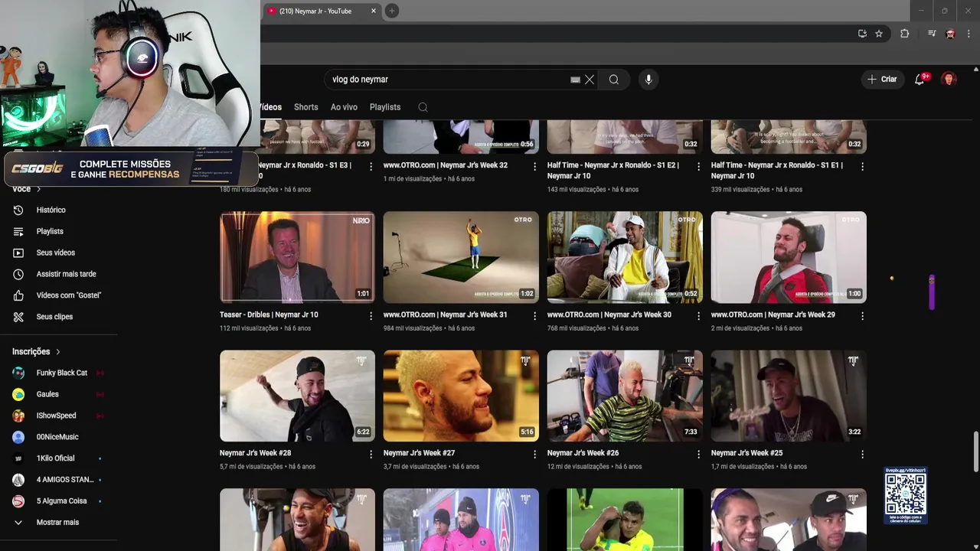Click the install app icon in address bar

862,34
